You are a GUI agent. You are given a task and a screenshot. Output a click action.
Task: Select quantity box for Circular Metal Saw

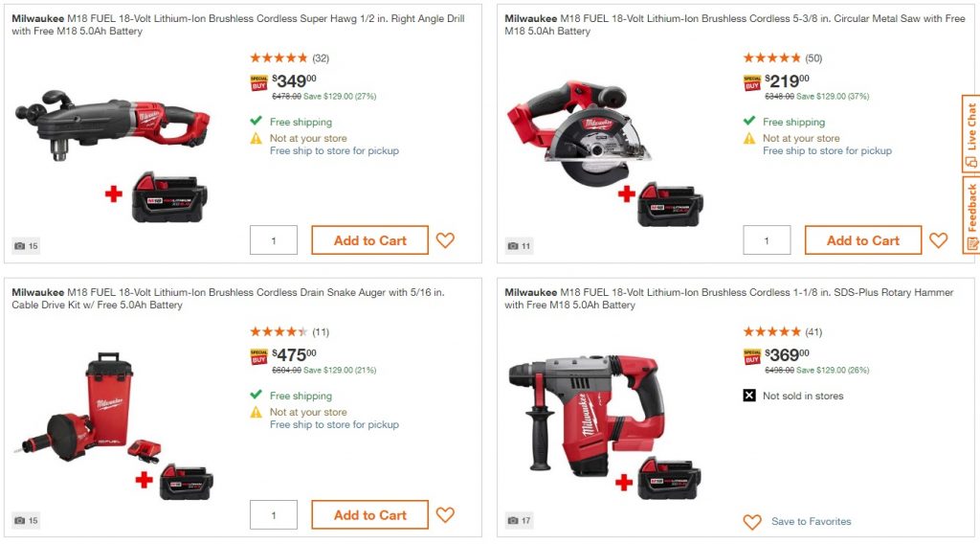click(767, 240)
